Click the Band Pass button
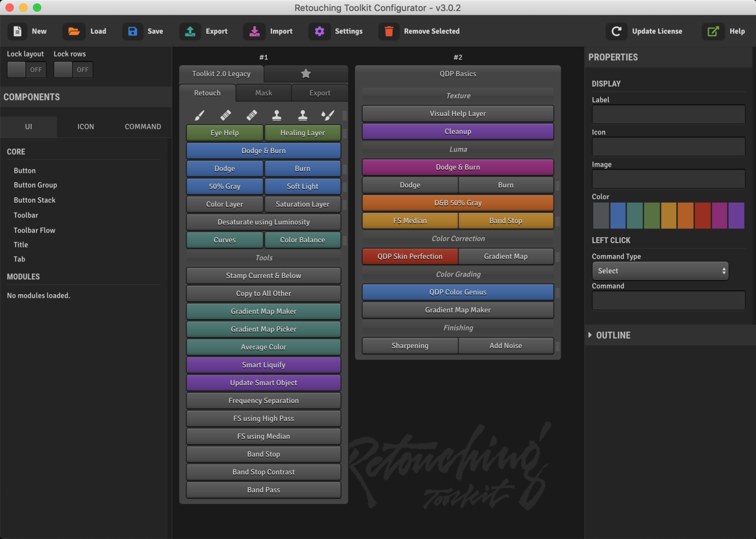This screenshot has height=539, width=756. 263,490
